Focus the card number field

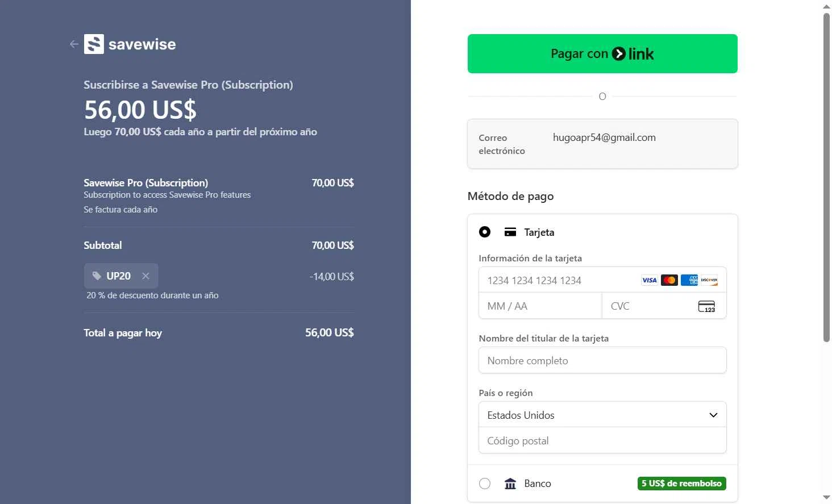(602, 280)
